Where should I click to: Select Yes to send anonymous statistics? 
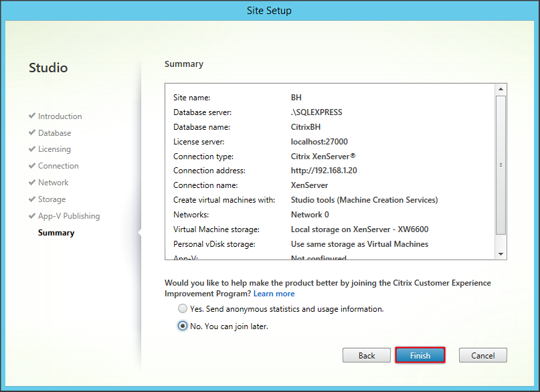[x=183, y=309]
